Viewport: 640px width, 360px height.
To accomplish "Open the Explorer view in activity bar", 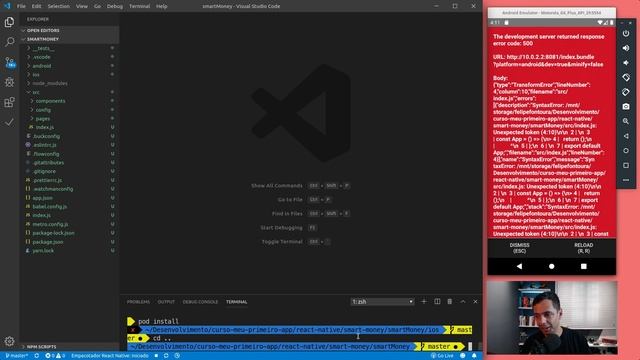I will 9,22.
